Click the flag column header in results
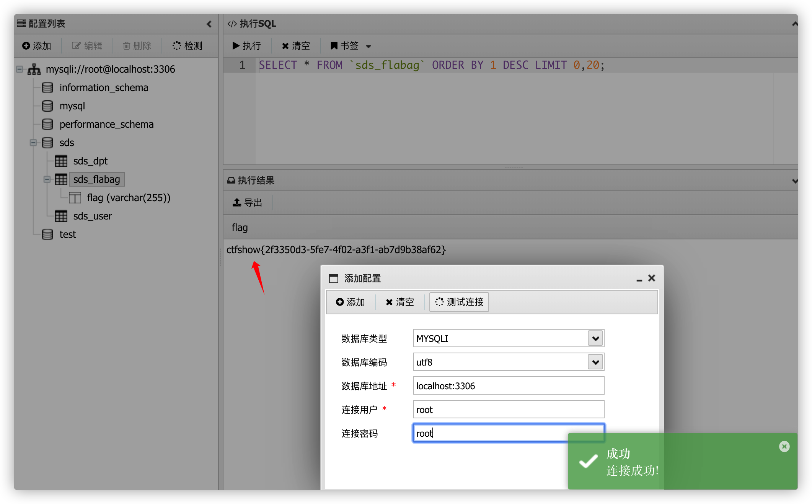Screen dimensions: 812x504 [240, 228]
